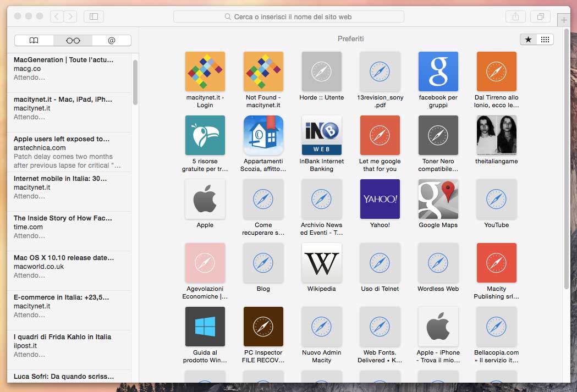Select the Reading List glasses tab
This screenshot has height=392, width=577.
pos(73,40)
